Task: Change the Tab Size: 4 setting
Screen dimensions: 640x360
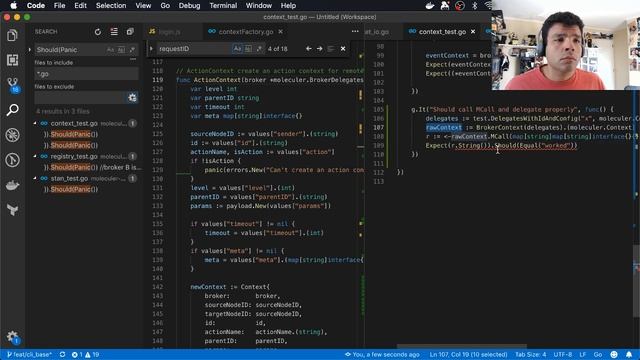Action: tap(530, 355)
